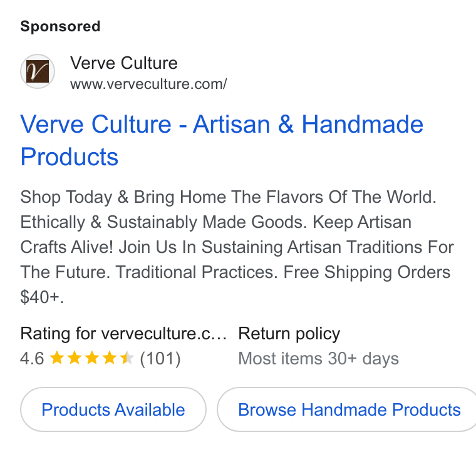Click the half-filled fifth star

127,358
